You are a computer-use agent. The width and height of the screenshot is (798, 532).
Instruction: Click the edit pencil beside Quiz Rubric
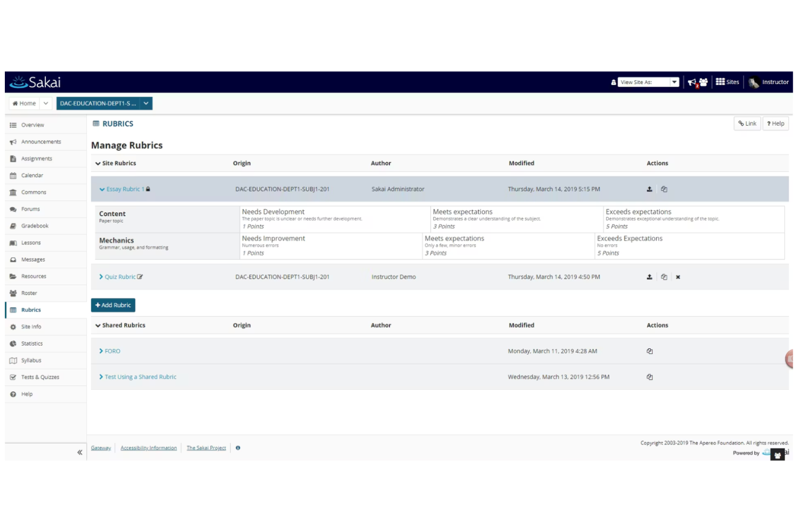click(x=139, y=276)
